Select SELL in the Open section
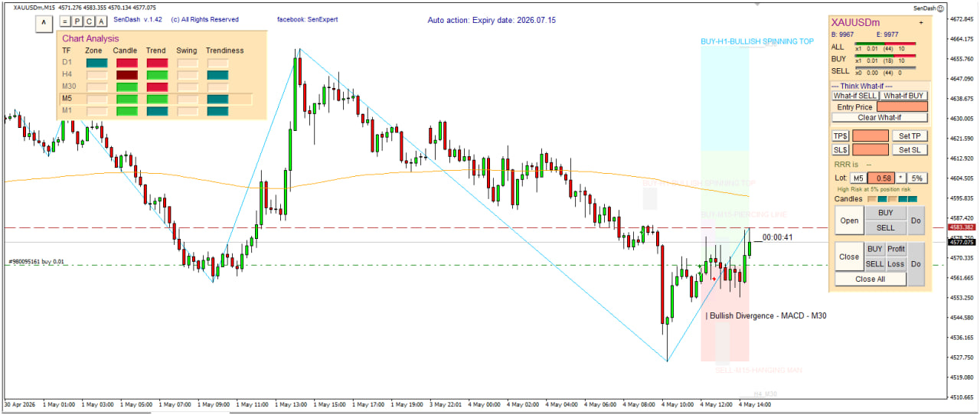Screen dimensions: 980x415 (885, 227)
